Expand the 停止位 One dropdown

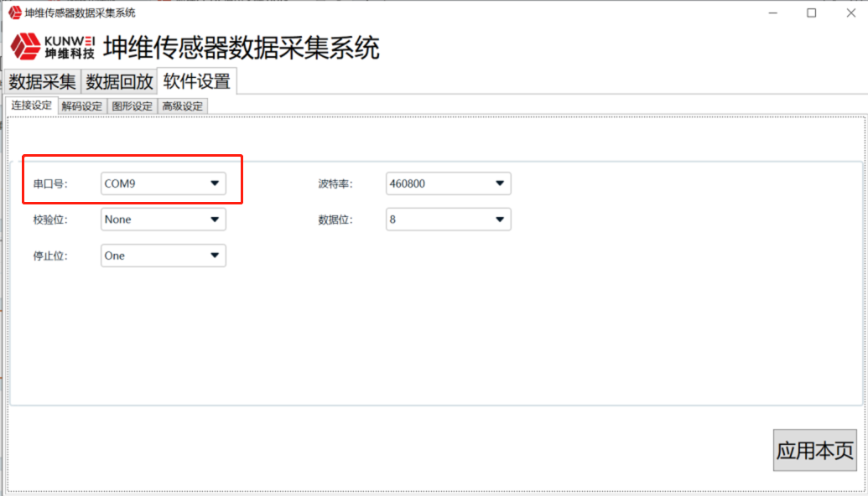click(163, 256)
